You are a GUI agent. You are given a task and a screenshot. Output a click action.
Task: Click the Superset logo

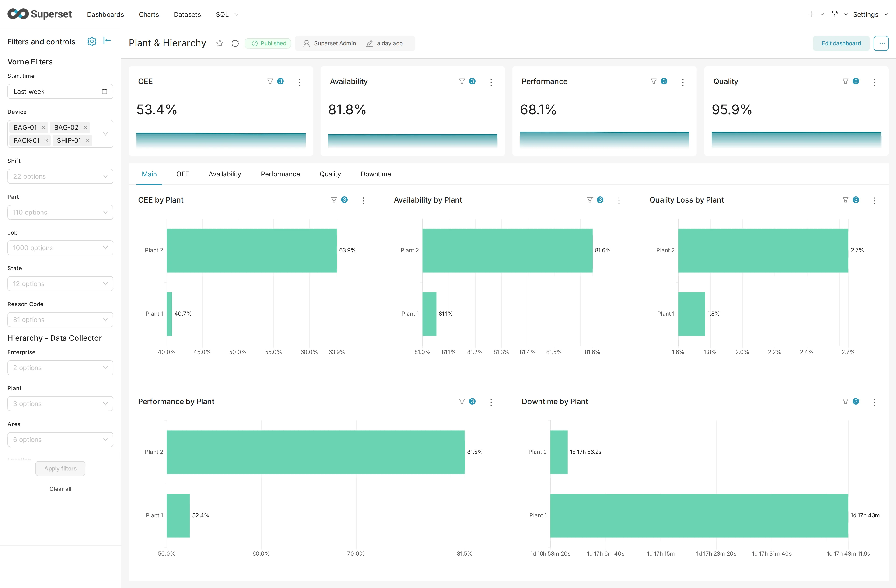[x=39, y=14]
